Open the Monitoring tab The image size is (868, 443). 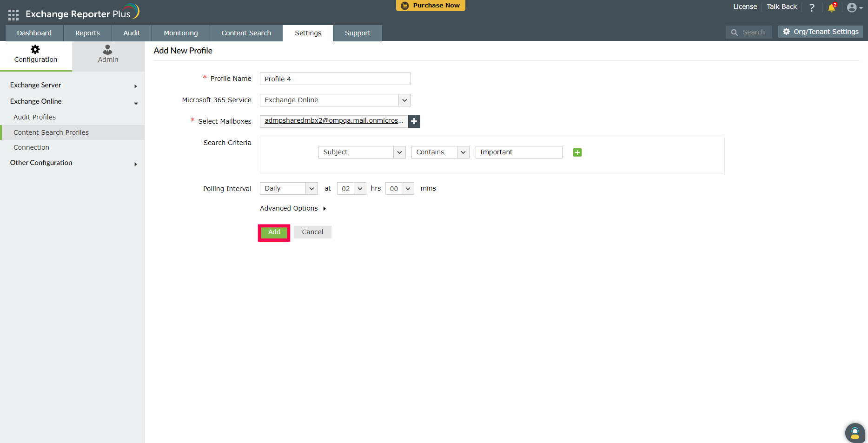181,33
